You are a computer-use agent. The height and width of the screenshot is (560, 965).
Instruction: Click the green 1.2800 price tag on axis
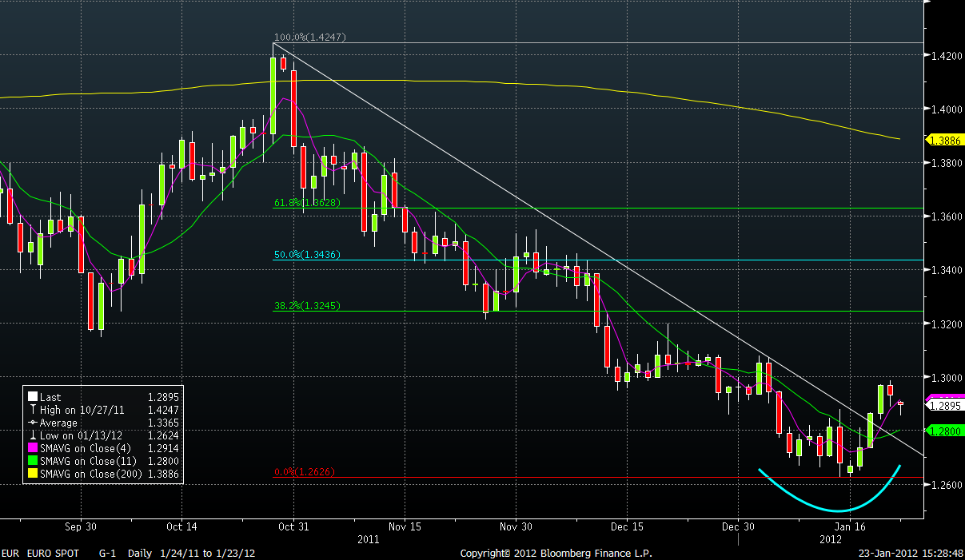943,431
